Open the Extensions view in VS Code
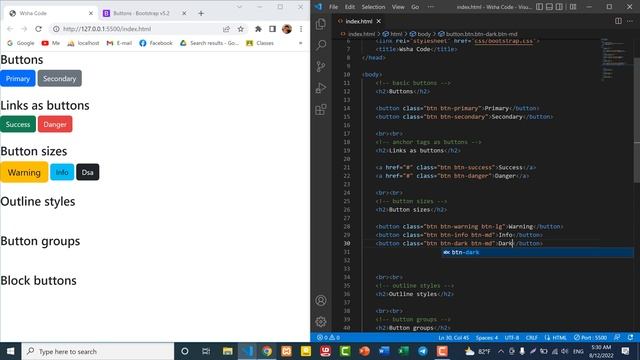The width and height of the screenshot is (640, 360). click(x=321, y=109)
